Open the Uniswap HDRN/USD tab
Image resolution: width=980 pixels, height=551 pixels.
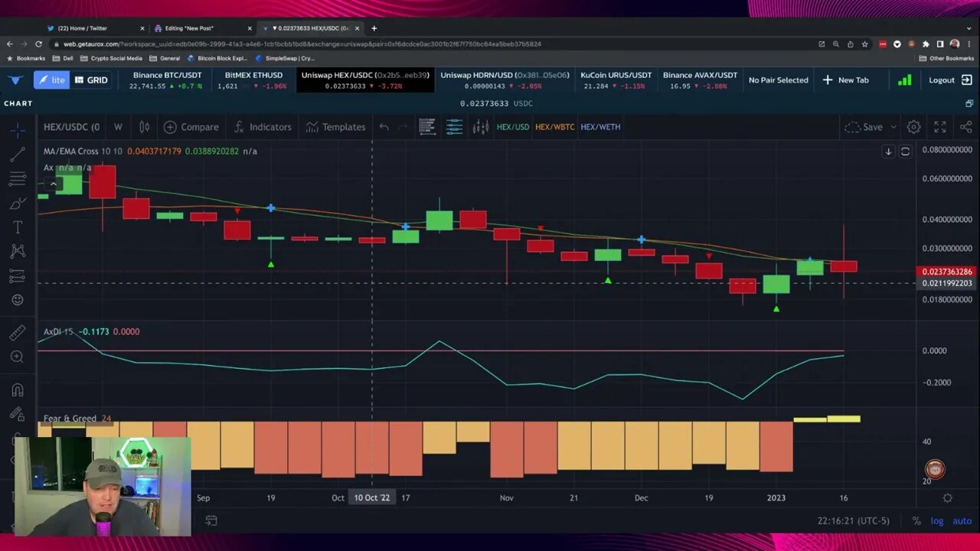tap(505, 80)
